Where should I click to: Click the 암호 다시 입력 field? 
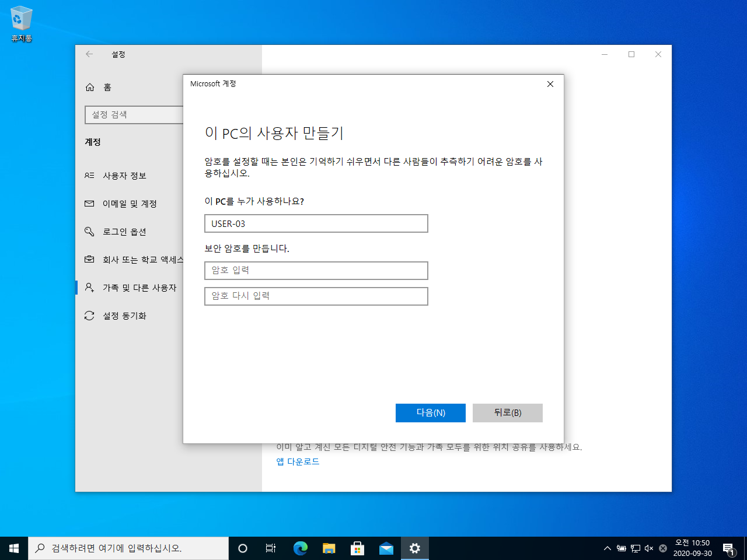[316, 296]
